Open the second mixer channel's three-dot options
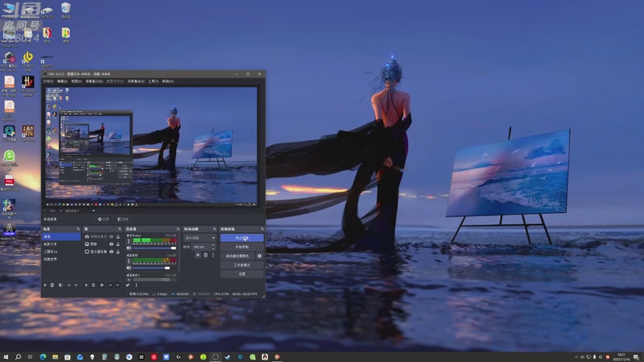 pos(129,261)
